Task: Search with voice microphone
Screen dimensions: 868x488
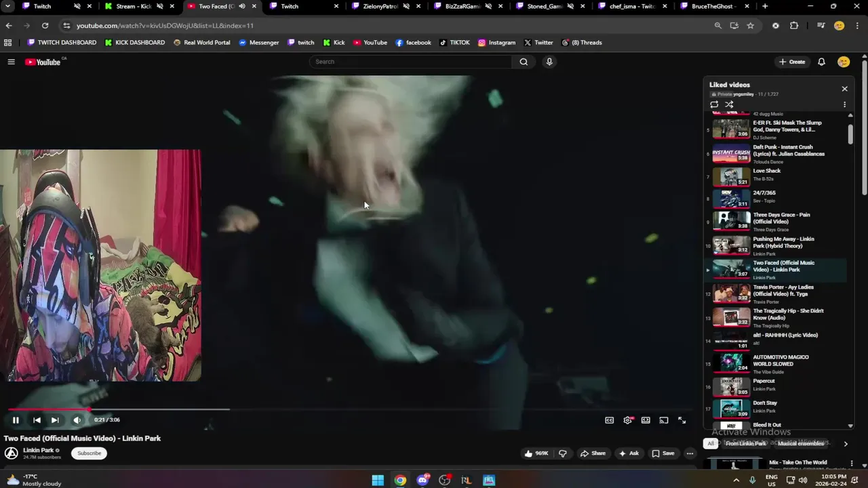Action: coord(549,62)
